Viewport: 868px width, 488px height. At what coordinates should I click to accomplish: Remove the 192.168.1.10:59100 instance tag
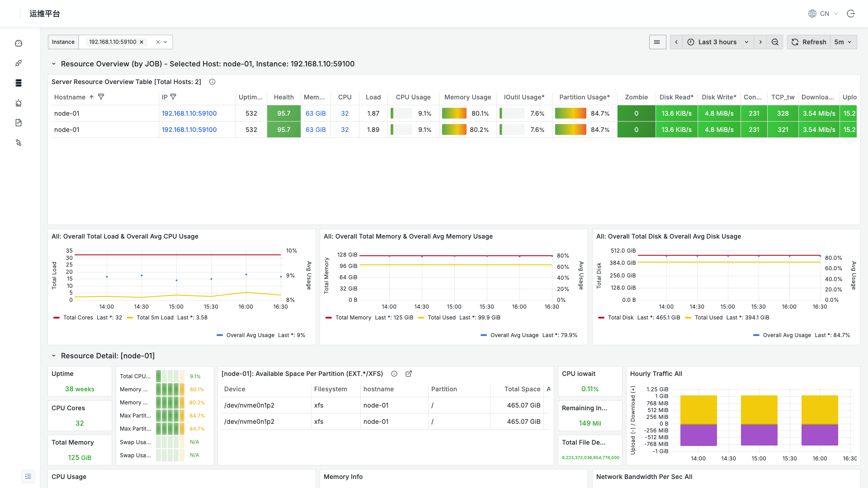pyautogui.click(x=142, y=42)
